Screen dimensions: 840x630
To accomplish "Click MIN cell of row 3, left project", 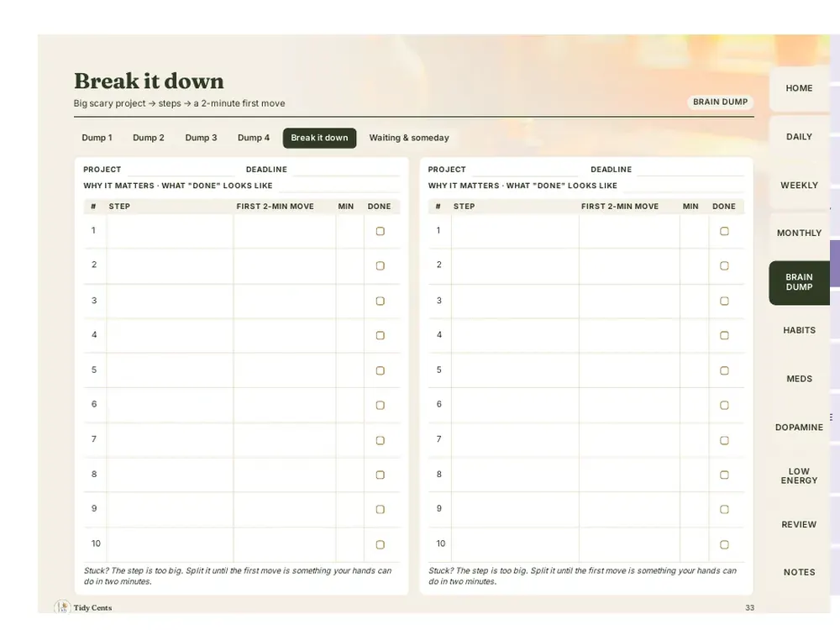I will (349, 301).
